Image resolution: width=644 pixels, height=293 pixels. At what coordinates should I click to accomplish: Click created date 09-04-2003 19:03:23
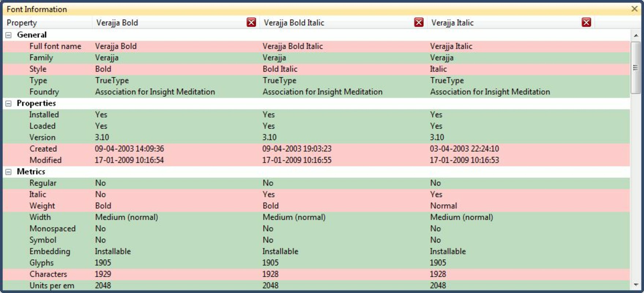coord(297,149)
